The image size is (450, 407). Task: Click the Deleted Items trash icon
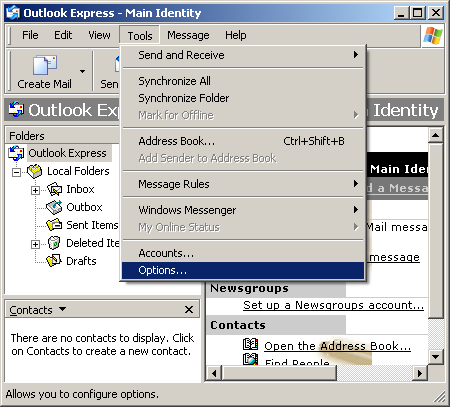(x=54, y=243)
